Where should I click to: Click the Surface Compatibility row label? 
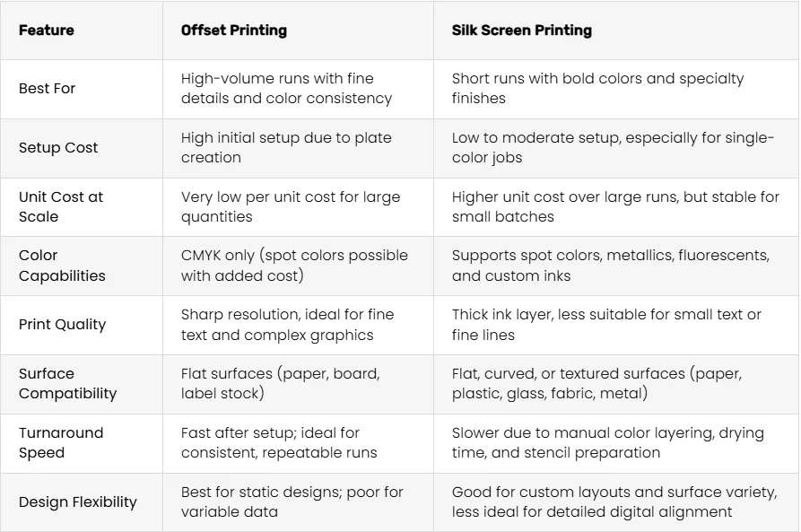68,383
